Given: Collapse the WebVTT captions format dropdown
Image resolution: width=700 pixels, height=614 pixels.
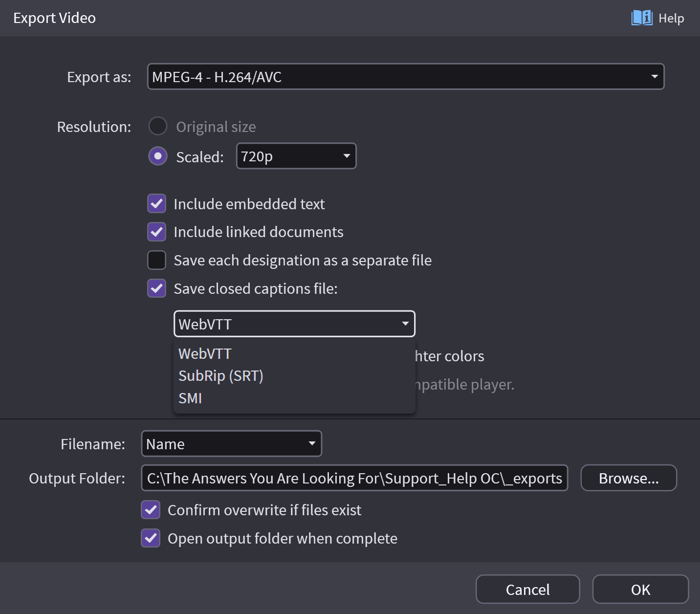Looking at the screenshot, I should pos(294,324).
